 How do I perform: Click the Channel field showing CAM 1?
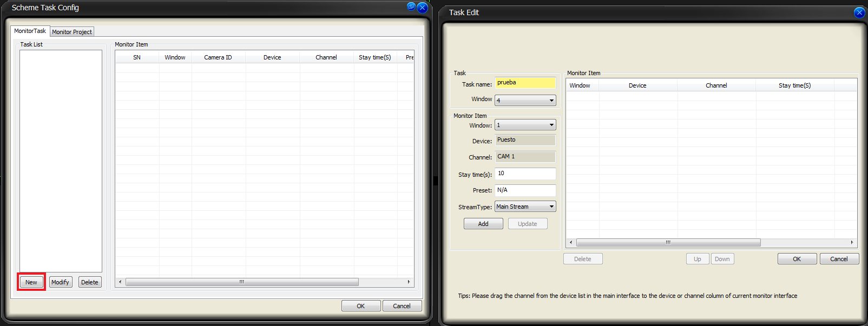[x=525, y=157]
